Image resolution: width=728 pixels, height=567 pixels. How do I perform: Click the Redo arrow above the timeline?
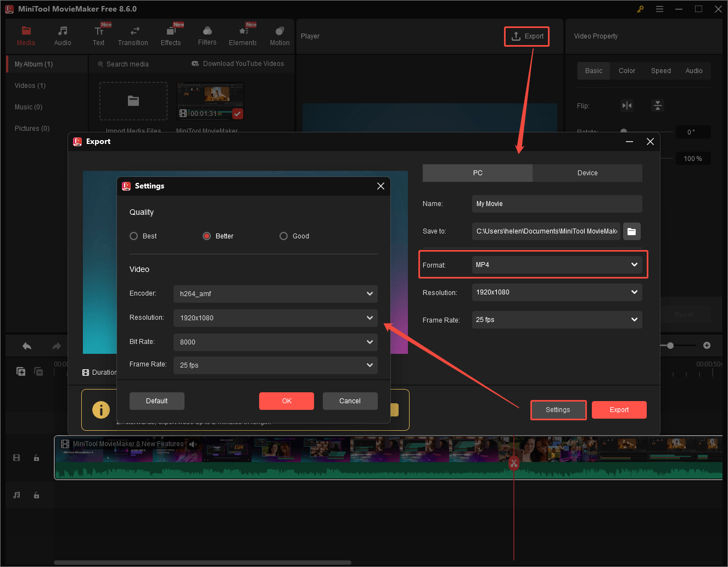pyautogui.click(x=56, y=346)
